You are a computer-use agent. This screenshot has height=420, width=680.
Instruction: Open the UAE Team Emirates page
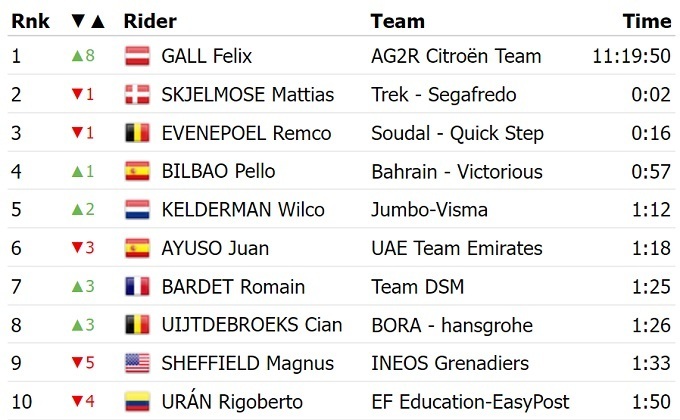[x=456, y=248]
